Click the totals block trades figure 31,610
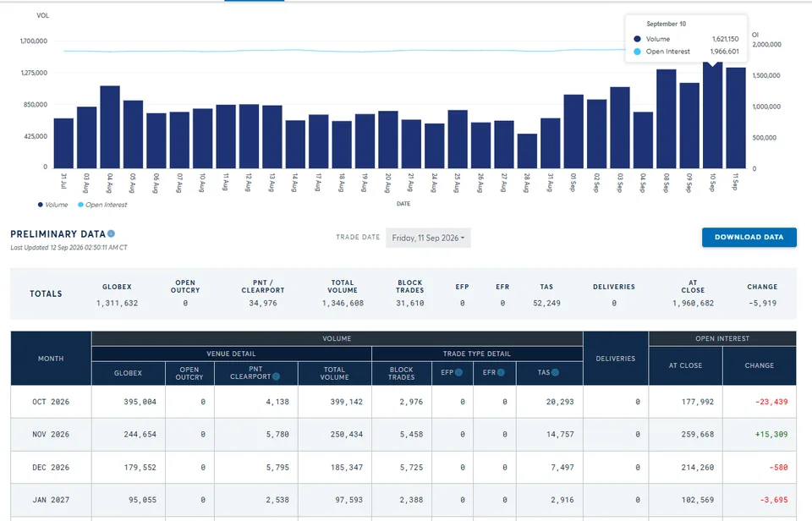812x521 pixels. click(x=410, y=304)
